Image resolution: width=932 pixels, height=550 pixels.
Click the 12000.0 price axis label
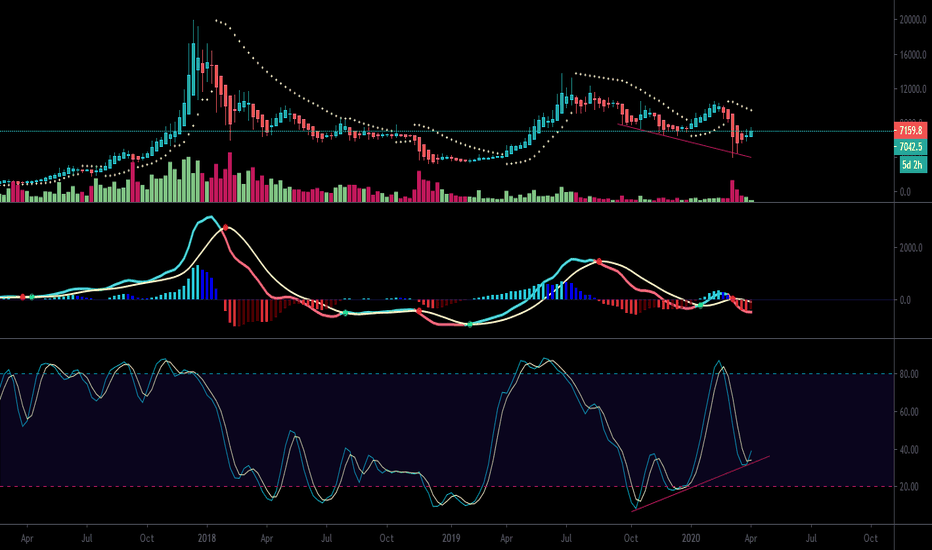tap(912, 89)
